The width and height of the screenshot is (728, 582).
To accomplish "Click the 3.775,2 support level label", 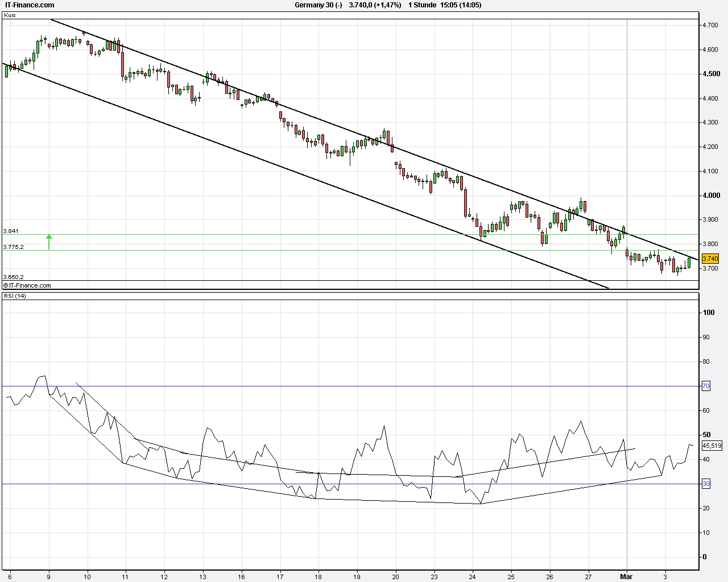I will tap(13, 247).
